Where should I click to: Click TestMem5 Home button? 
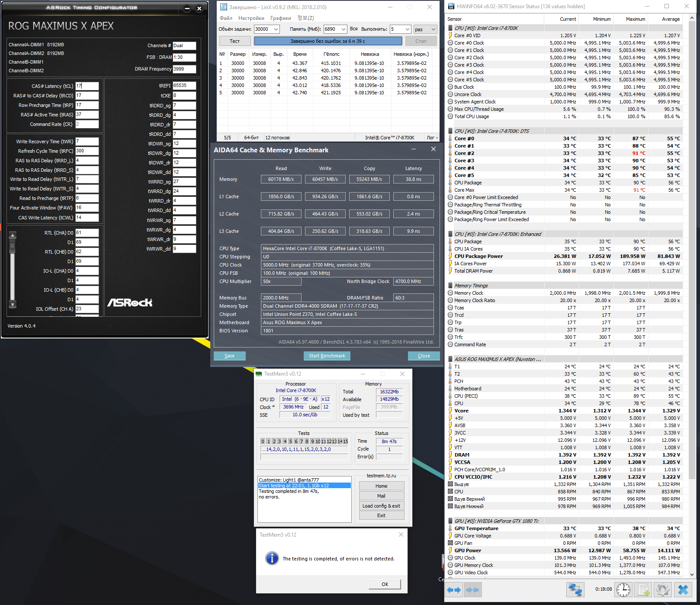click(381, 486)
